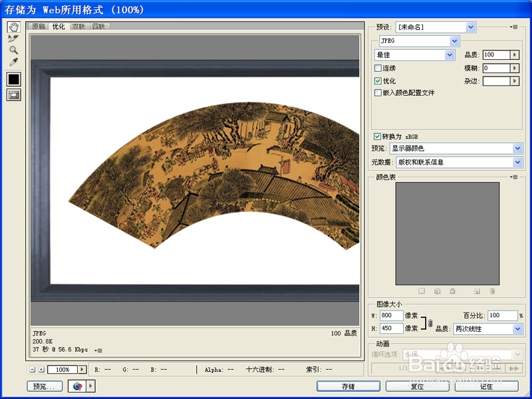
Task: Toggle the constrain proportions link icon
Action: [x=430, y=323]
